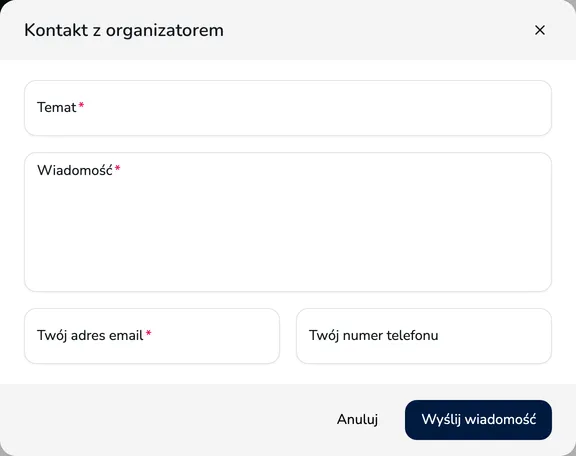Viewport: 576px width, 456px height.
Task: Close the Kontakt z organizatorem dialog
Action: (540, 30)
